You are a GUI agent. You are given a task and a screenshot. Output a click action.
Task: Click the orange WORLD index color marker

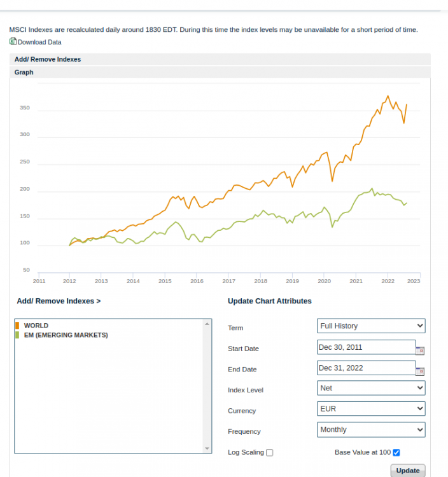point(17,326)
